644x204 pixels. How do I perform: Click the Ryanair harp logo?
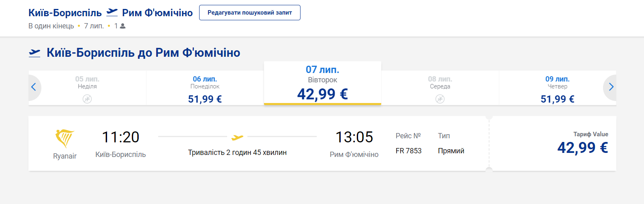(65, 139)
